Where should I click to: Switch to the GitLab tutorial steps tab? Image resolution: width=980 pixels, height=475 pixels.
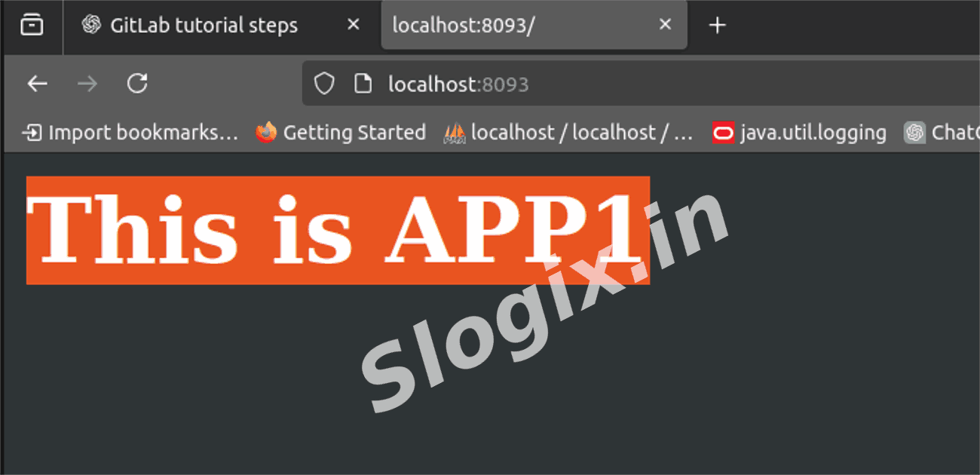[204, 26]
